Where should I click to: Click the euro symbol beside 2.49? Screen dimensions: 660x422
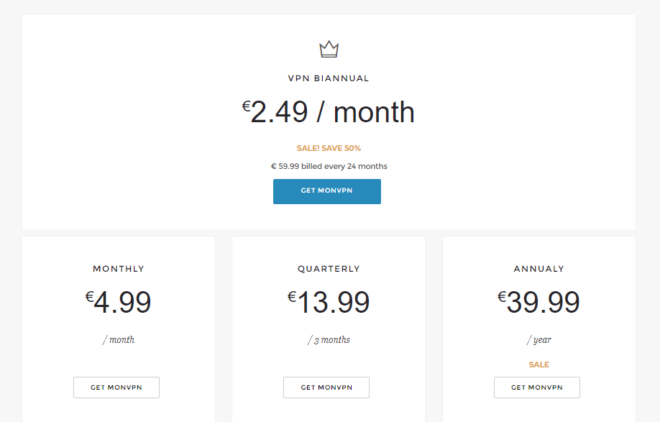coord(246,106)
